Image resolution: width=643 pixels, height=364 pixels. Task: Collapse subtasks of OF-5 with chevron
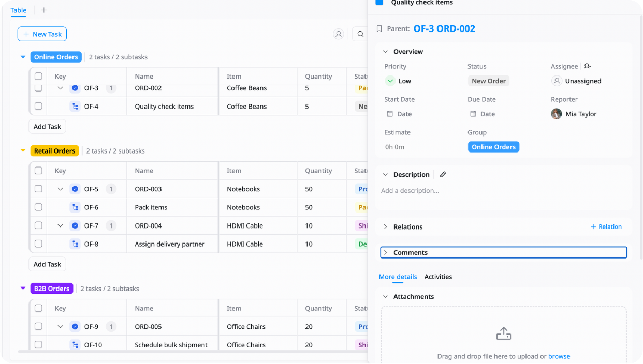[60, 189]
